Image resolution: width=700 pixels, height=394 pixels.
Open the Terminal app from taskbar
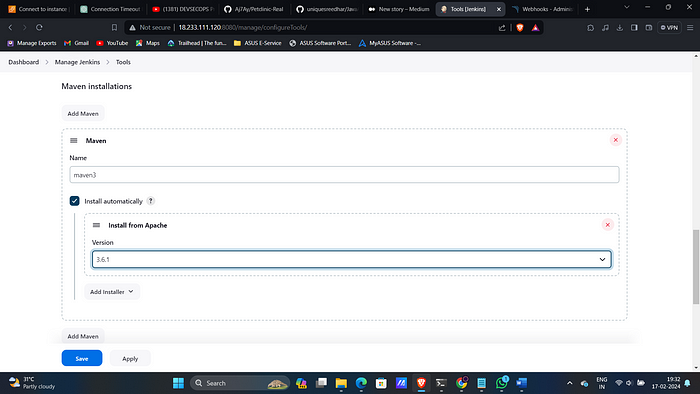tap(441, 383)
